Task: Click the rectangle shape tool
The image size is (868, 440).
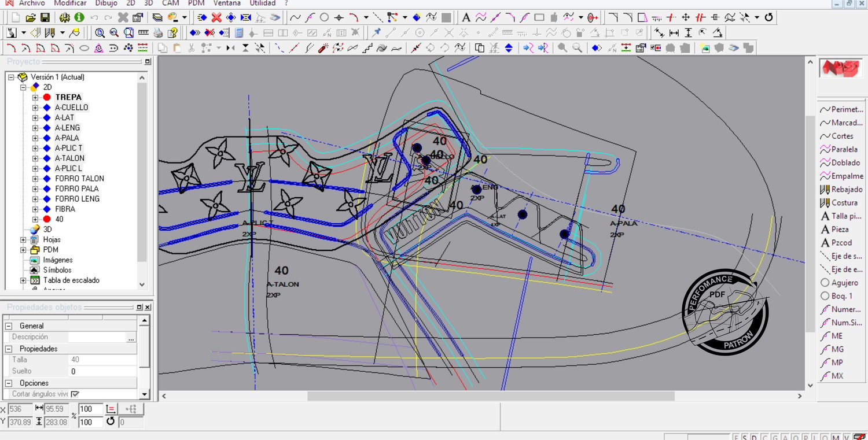Action: point(539,17)
